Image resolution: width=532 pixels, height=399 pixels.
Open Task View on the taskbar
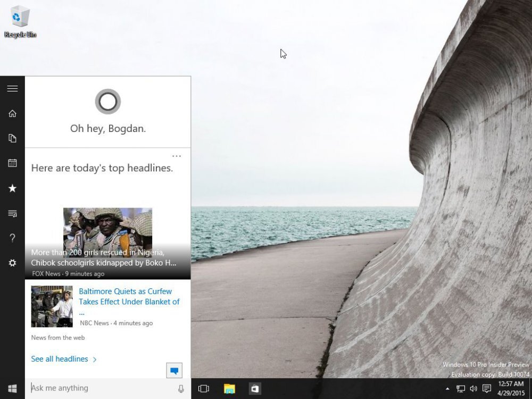pos(204,389)
